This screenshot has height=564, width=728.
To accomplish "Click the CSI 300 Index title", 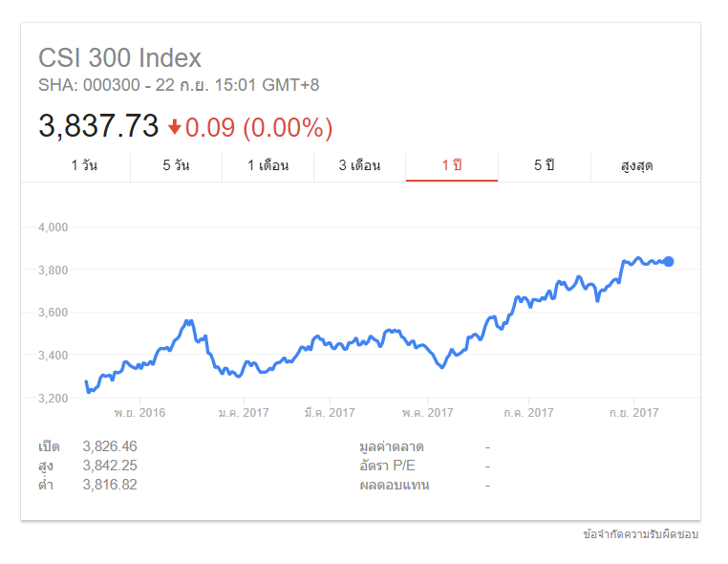I will [x=119, y=57].
